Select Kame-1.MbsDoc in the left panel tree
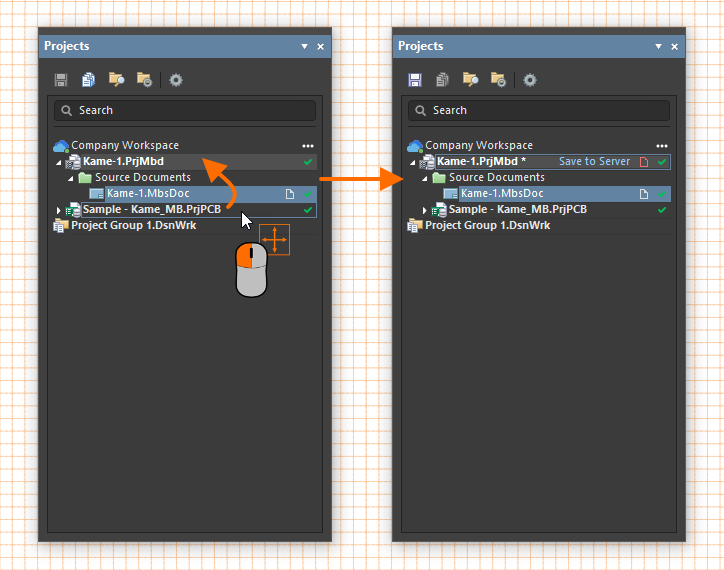Viewport: 724px width, 570px height. pos(148,194)
